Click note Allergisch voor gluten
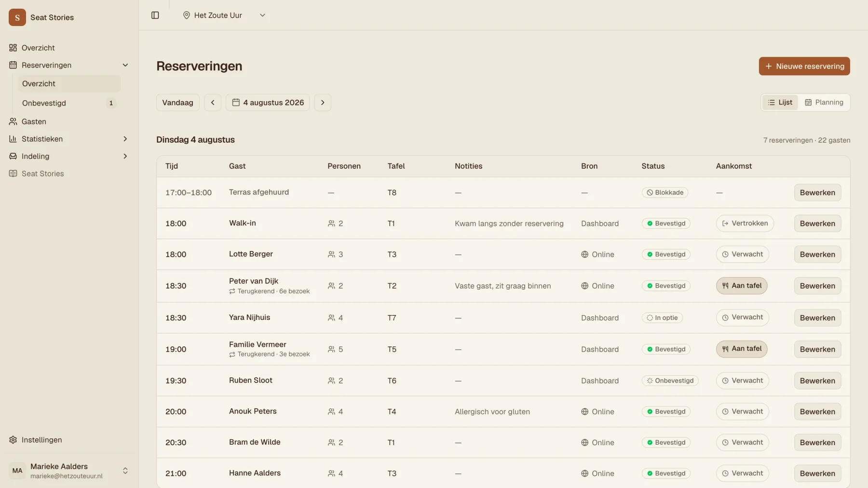 pyautogui.click(x=492, y=412)
